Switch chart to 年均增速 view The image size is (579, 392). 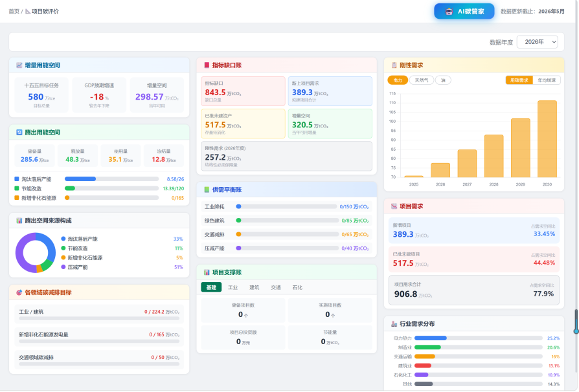(547, 80)
